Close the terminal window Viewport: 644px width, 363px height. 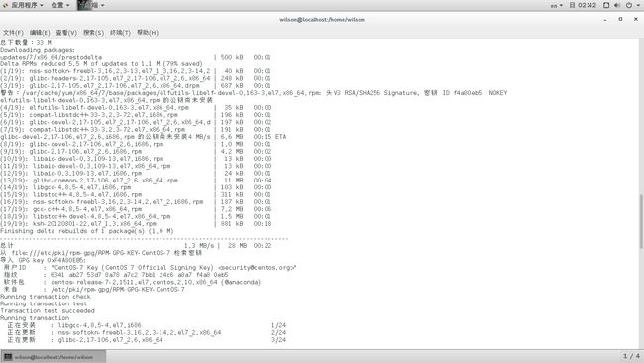pyautogui.click(x=636, y=19)
